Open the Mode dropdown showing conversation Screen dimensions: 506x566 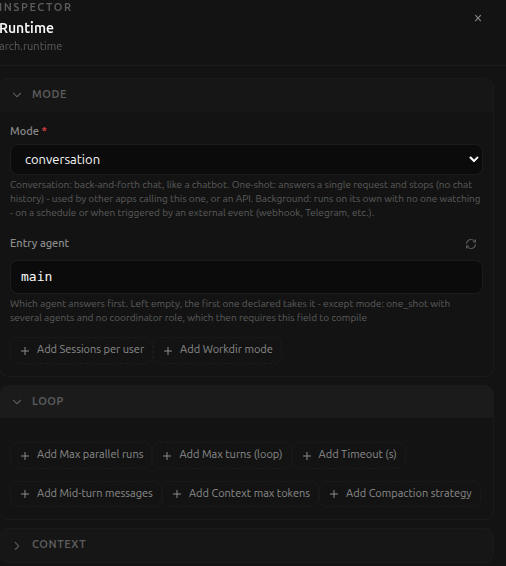pyautogui.click(x=246, y=160)
